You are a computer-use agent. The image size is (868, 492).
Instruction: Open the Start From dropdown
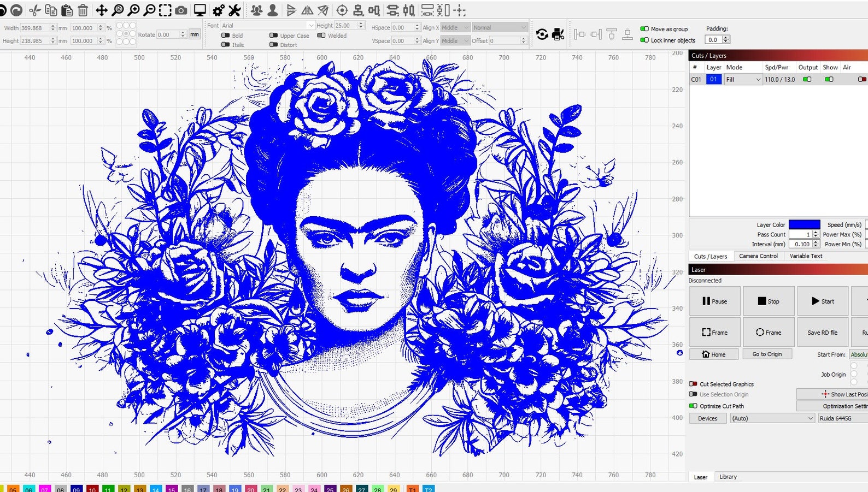[858, 354]
